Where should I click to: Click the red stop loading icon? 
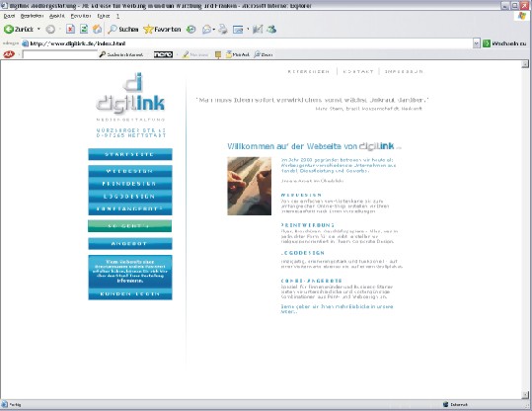[70, 30]
